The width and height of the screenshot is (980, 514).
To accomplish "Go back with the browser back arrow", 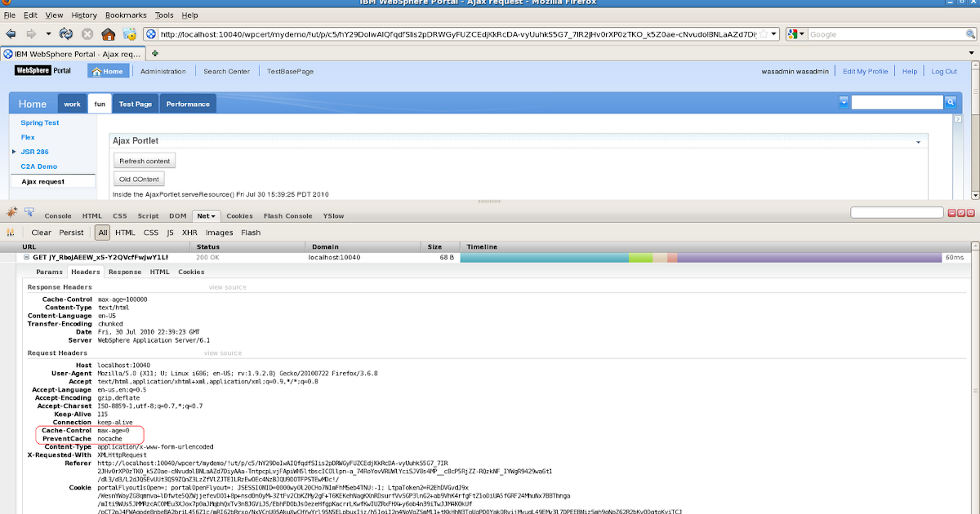I will (x=11, y=33).
